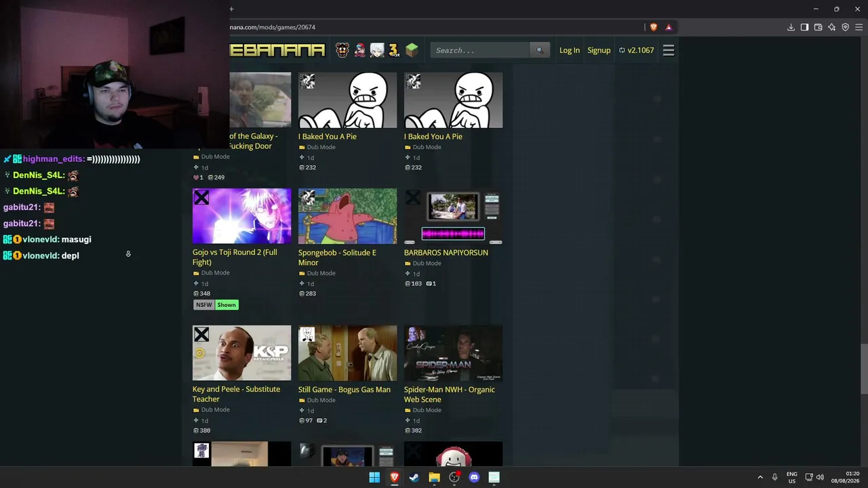
Task: Open the Spongebob - Solitude E Minor thumbnail
Action: point(348,216)
